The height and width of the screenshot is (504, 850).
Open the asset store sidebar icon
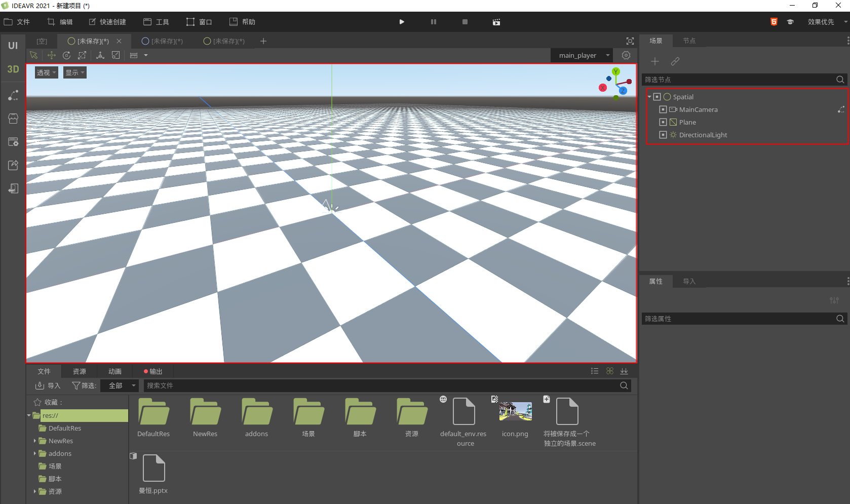click(x=13, y=119)
